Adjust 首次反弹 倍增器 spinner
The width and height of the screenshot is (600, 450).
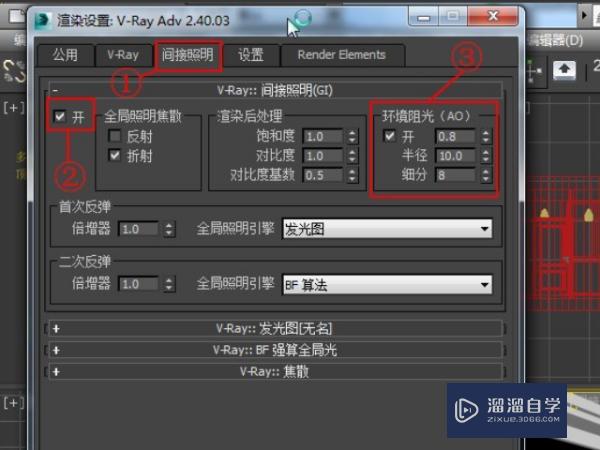[169, 229]
